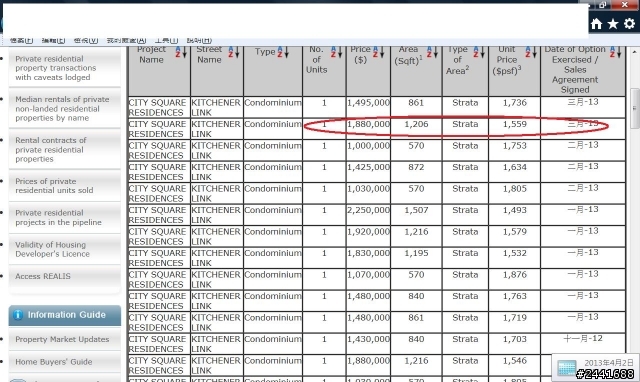Sort table using the Type column icon
This screenshot has width=640, height=382.
(x=283, y=52)
